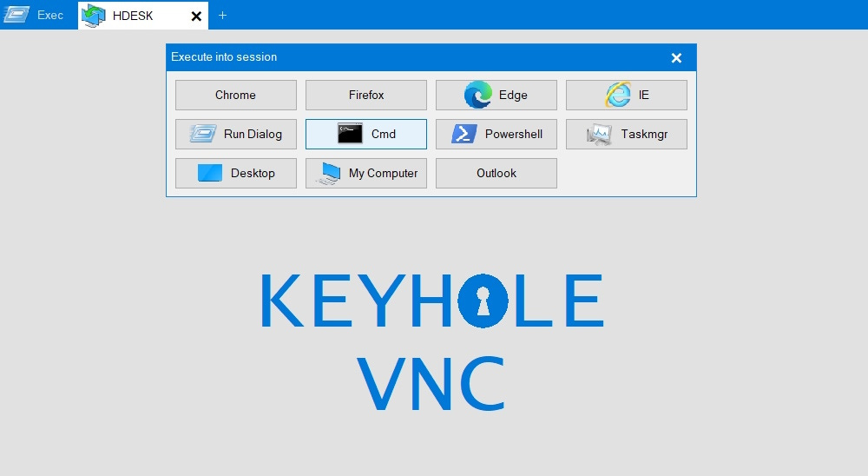Click the Run Dialog label text
868x476 pixels.
pyautogui.click(x=253, y=134)
